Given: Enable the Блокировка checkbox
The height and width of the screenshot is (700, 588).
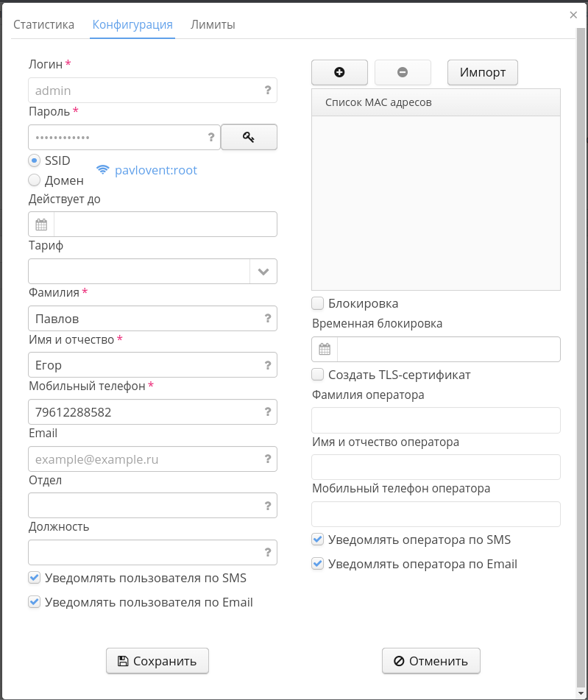Looking at the screenshot, I should pos(318,303).
